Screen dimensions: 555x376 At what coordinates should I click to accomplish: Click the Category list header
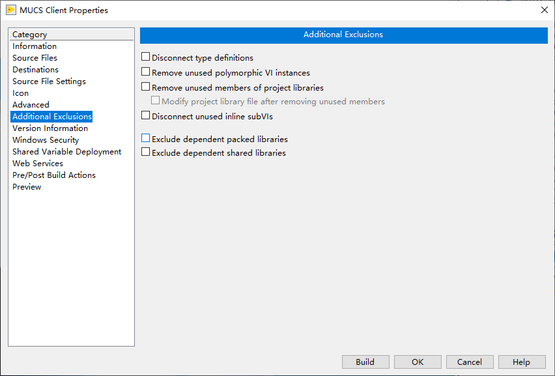pyautogui.click(x=71, y=34)
